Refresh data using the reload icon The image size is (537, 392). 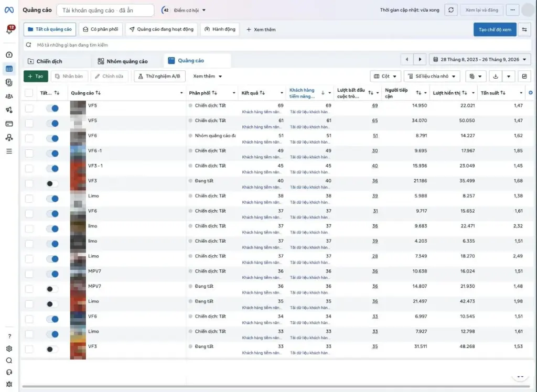pyautogui.click(x=451, y=10)
